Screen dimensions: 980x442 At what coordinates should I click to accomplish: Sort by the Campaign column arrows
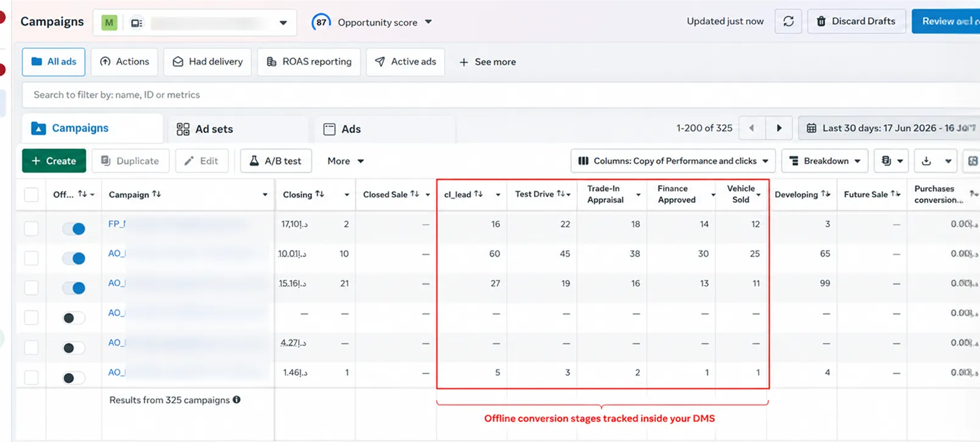tap(157, 194)
